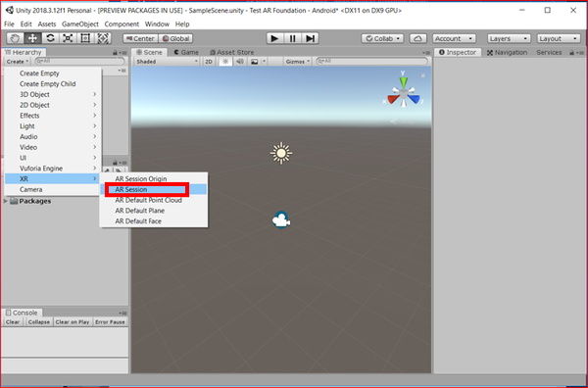
Task: Select the Scale tool
Action: pos(68,38)
